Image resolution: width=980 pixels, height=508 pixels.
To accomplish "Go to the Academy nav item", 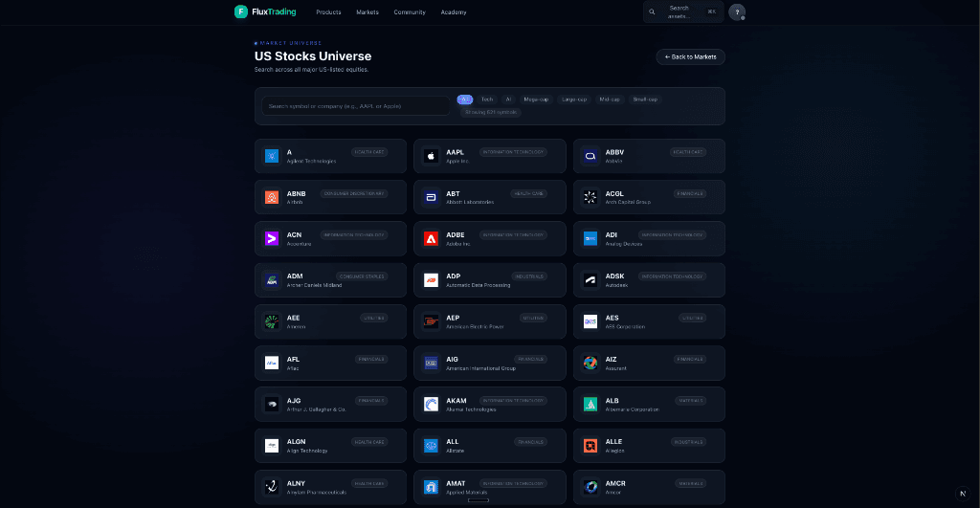I will click(x=454, y=12).
